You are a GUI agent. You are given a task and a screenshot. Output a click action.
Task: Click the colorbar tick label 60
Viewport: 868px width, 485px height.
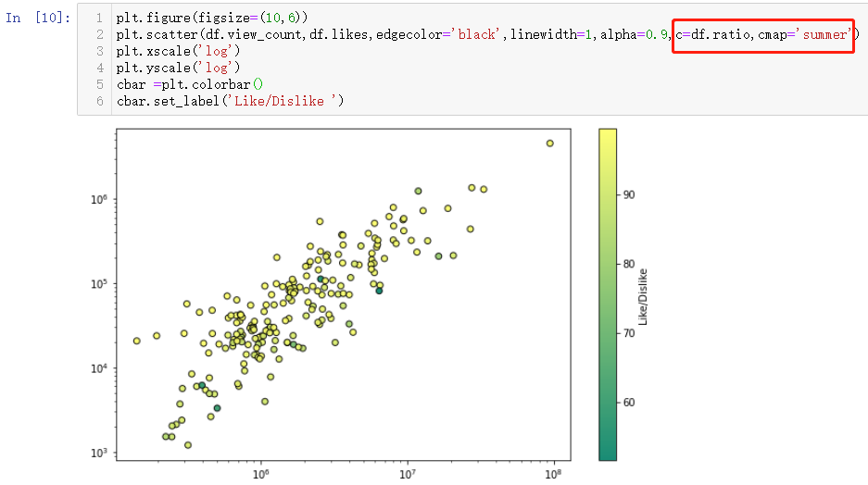click(629, 402)
